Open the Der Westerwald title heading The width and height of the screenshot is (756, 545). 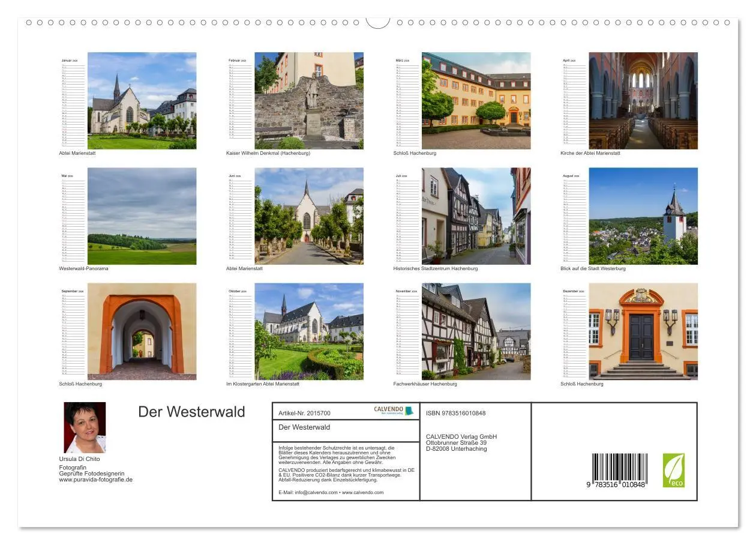(x=192, y=412)
